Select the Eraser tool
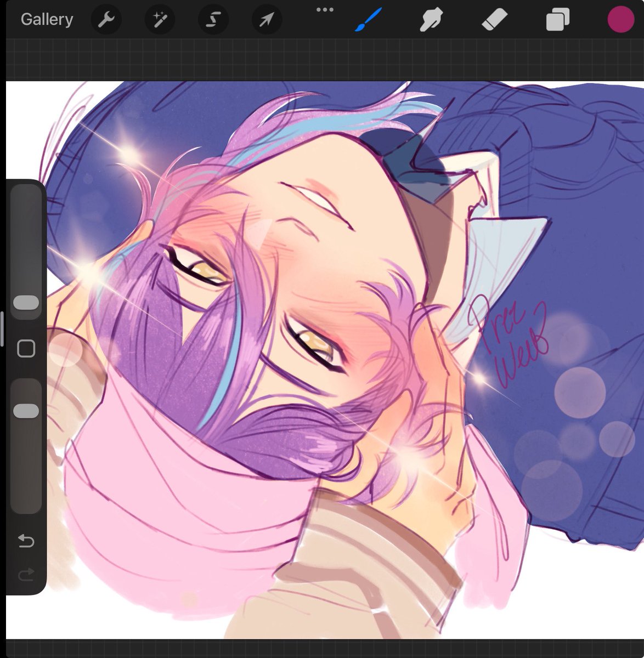This screenshot has height=658, width=644. click(x=495, y=20)
